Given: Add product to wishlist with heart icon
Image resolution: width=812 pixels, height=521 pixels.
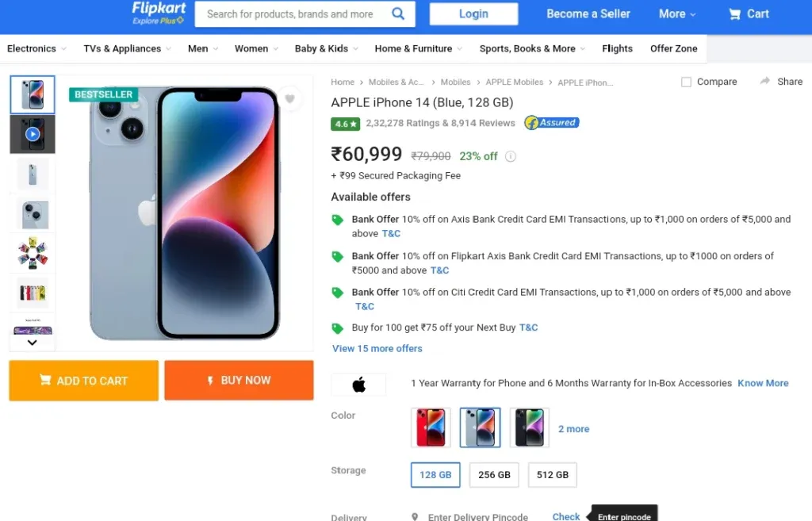Looking at the screenshot, I should pos(289,98).
